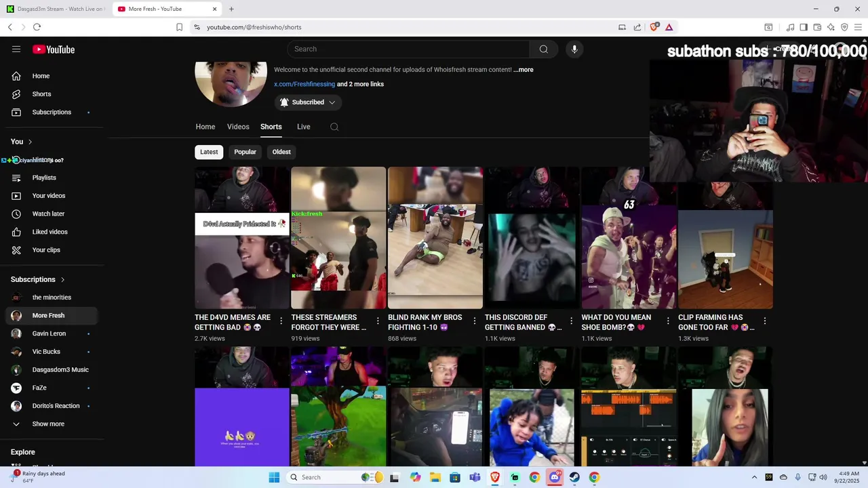Open options menu for THE D4VD MEMES short
Viewport: 868px width, 488px height.
[x=281, y=321]
